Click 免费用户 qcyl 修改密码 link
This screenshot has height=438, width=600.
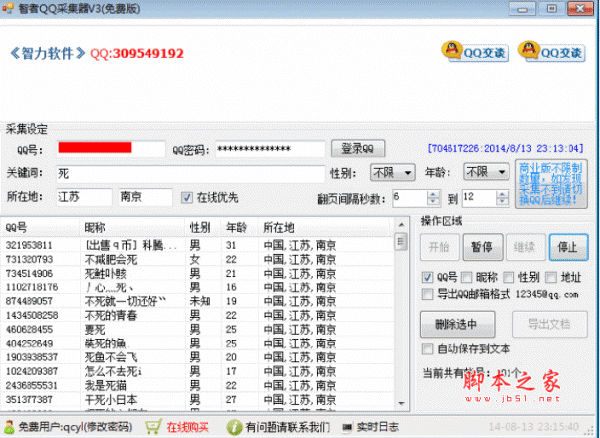coord(75,427)
